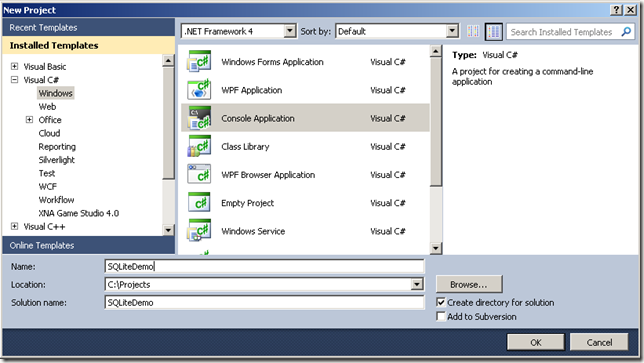Select the WPF Browser Application template icon
The image size is (644, 363).
tap(199, 175)
